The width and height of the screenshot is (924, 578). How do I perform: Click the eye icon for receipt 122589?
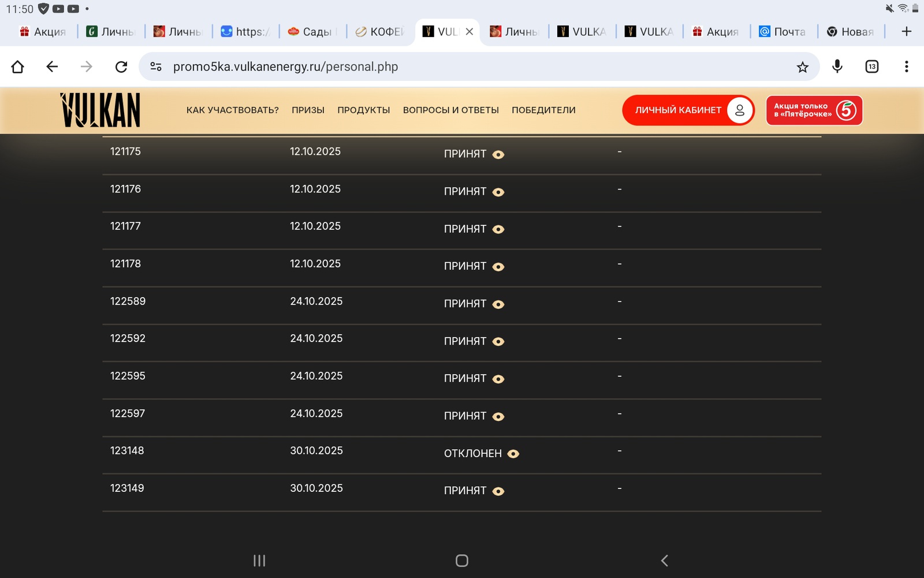(498, 304)
